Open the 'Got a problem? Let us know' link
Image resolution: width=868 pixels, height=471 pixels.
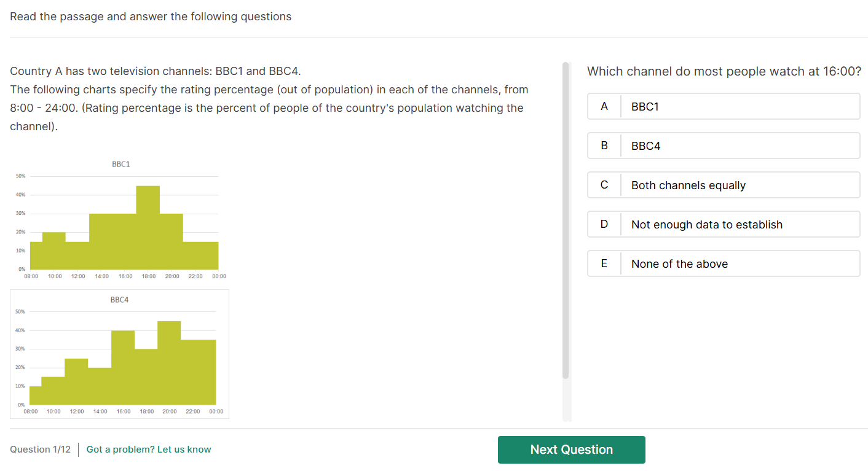click(x=149, y=450)
